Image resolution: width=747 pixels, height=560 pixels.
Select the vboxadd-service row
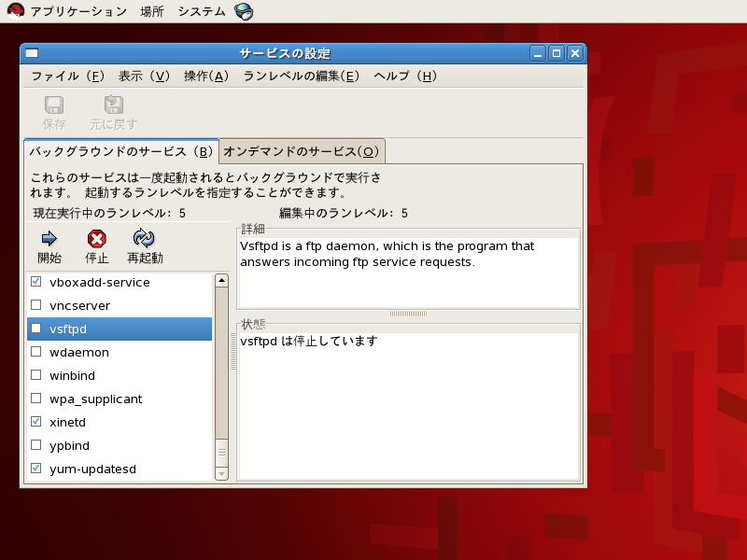[120, 282]
